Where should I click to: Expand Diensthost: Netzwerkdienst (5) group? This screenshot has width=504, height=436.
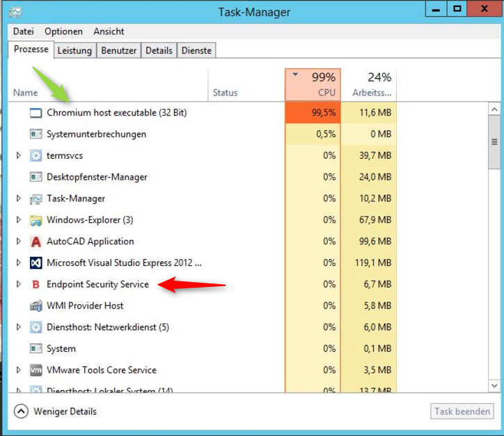pyautogui.click(x=19, y=327)
